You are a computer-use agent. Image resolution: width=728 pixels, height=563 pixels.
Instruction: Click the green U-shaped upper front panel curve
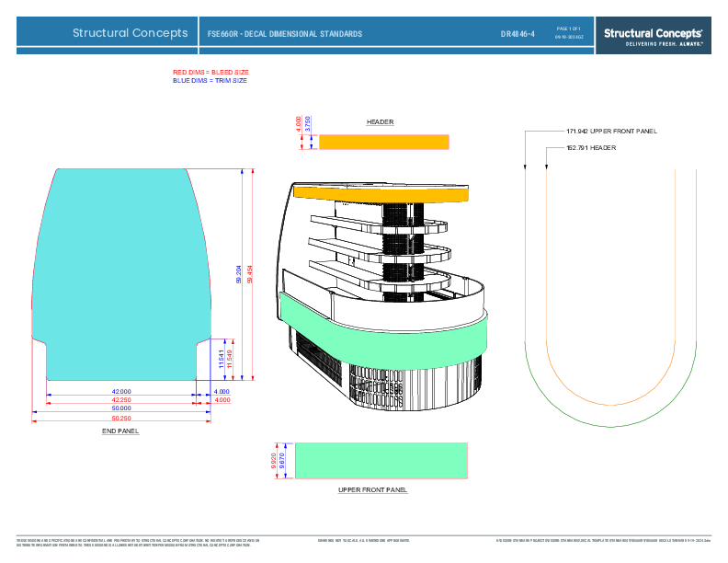(610, 427)
